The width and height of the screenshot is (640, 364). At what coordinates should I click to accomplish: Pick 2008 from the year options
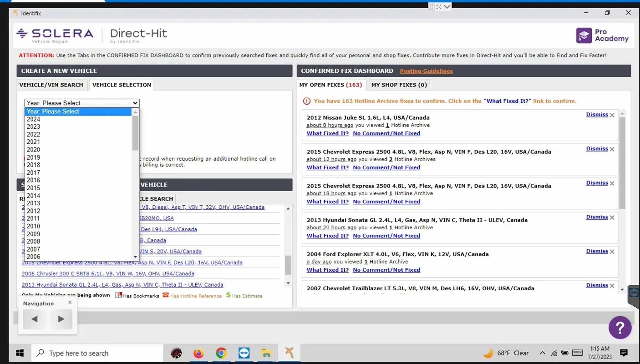click(33, 242)
